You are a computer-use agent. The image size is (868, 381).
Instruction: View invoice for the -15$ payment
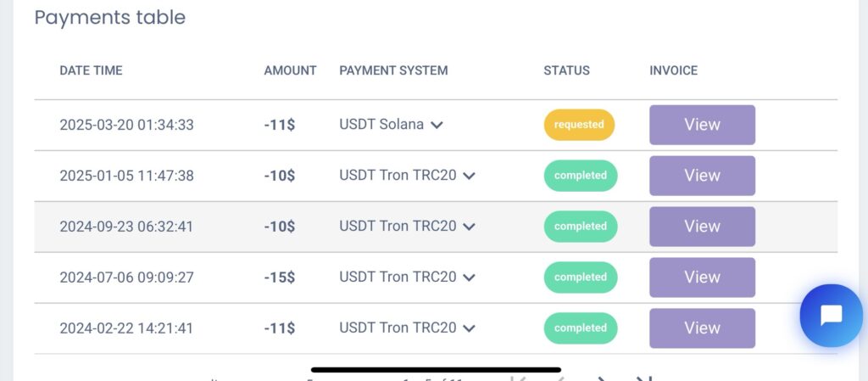(x=702, y=277)
